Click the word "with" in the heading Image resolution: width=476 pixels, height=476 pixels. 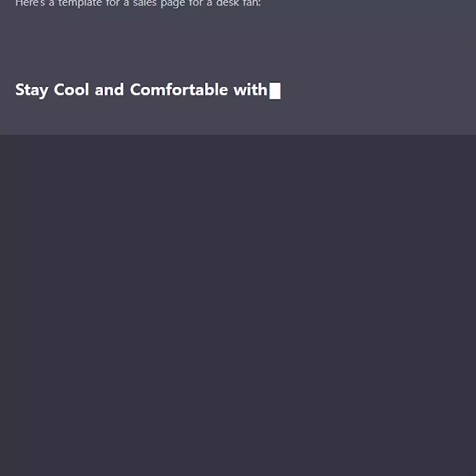pos(250,90)
